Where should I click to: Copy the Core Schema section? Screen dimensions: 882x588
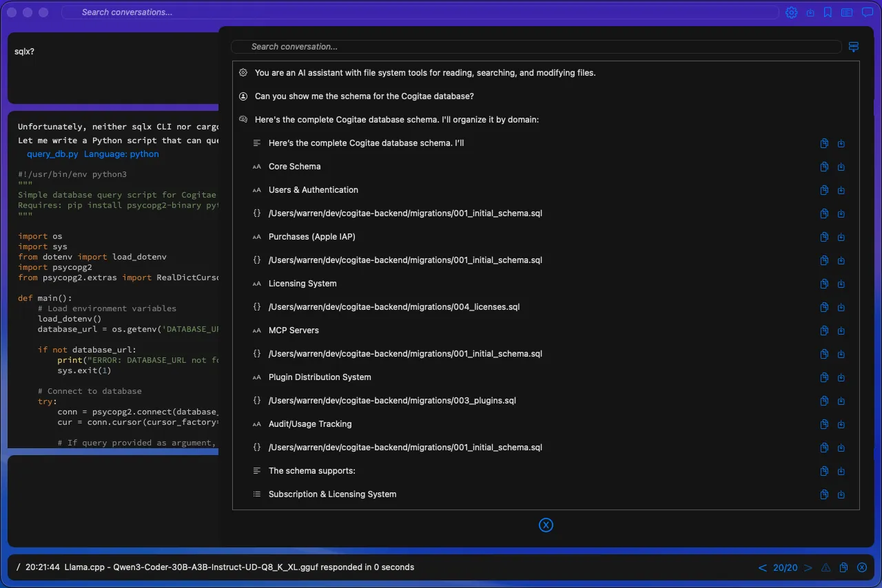824,167
